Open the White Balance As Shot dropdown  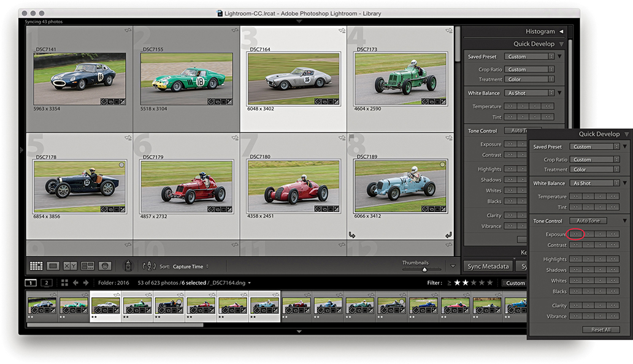530,93
